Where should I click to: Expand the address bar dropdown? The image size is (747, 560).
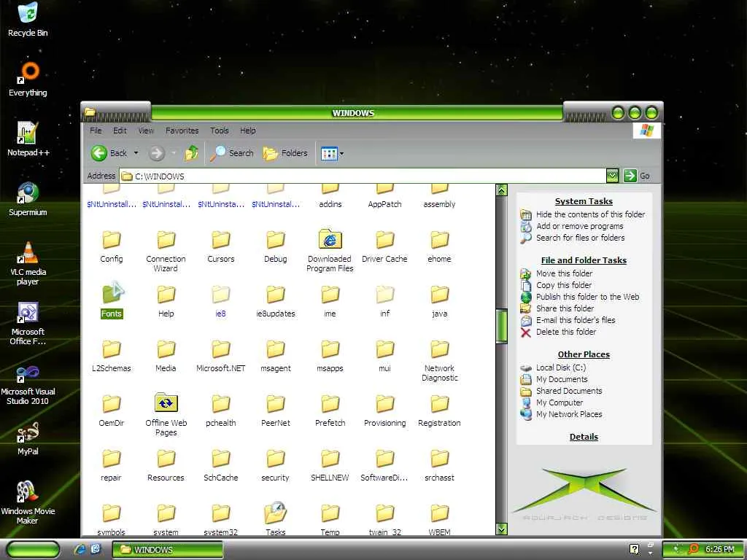(x=612, y=176)
